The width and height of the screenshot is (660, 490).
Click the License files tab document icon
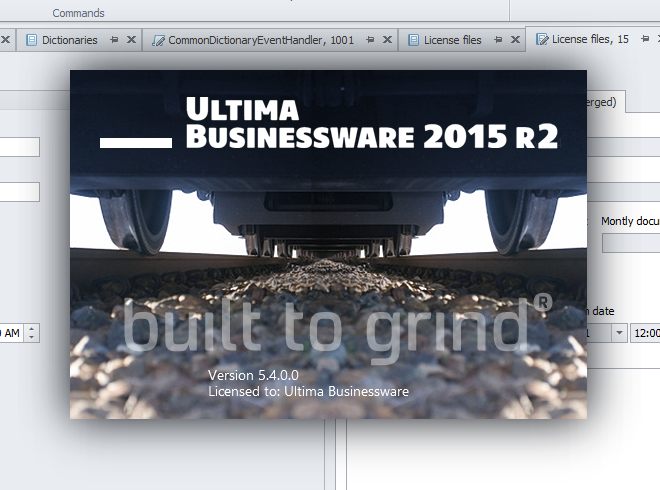click(413, 40)
